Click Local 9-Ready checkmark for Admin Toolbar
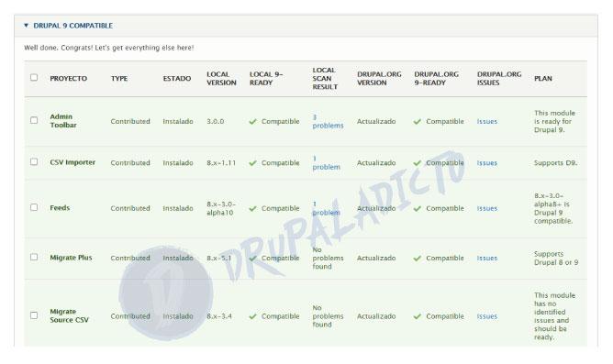Screen dimensions: 613x364 253,121
